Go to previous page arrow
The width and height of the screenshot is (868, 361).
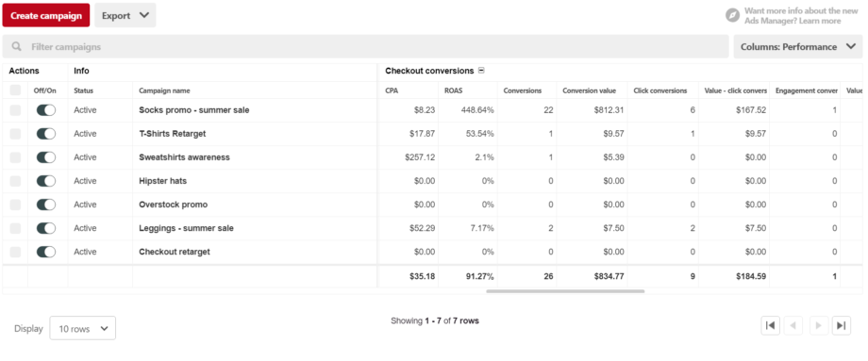pos(793,325)
